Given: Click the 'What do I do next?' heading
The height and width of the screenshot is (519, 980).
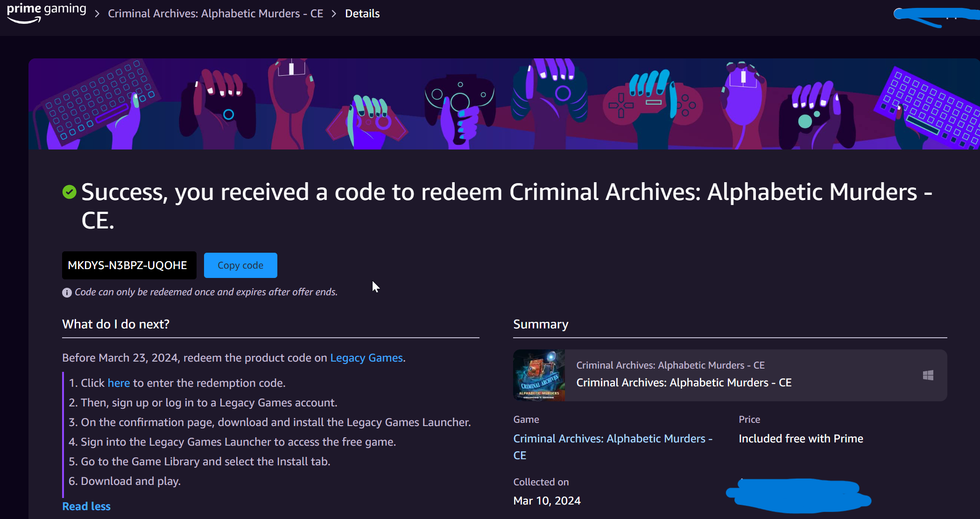Looking at the screenshot, I should 116,324.
